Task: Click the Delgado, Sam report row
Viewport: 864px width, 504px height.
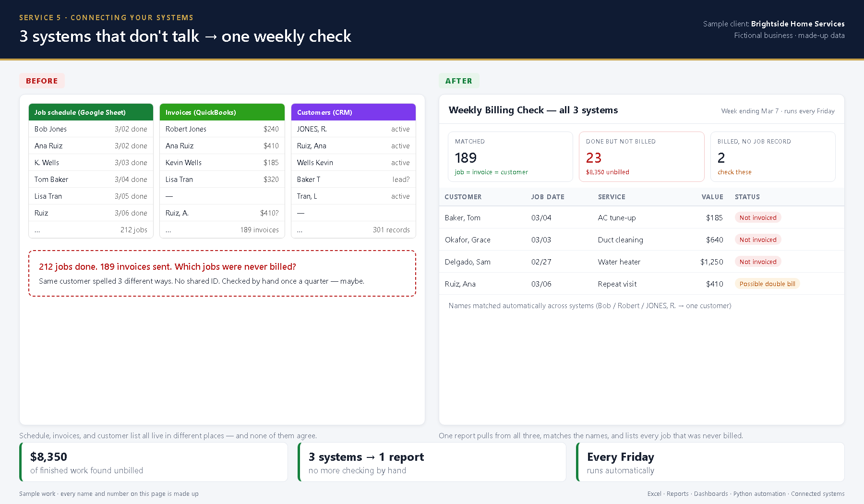Action: click(x=642, y=262)
